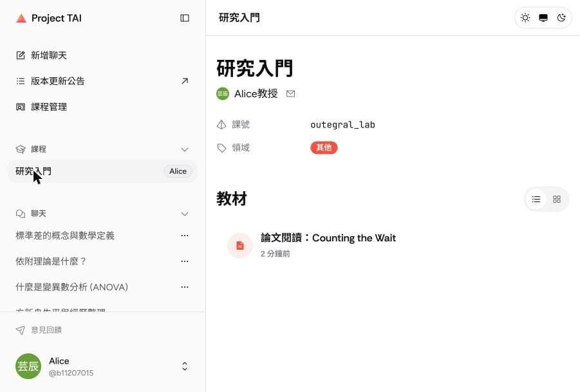Click the course code outegral_lab
This screenshot has height=392, width=580.
click(342, 125)
